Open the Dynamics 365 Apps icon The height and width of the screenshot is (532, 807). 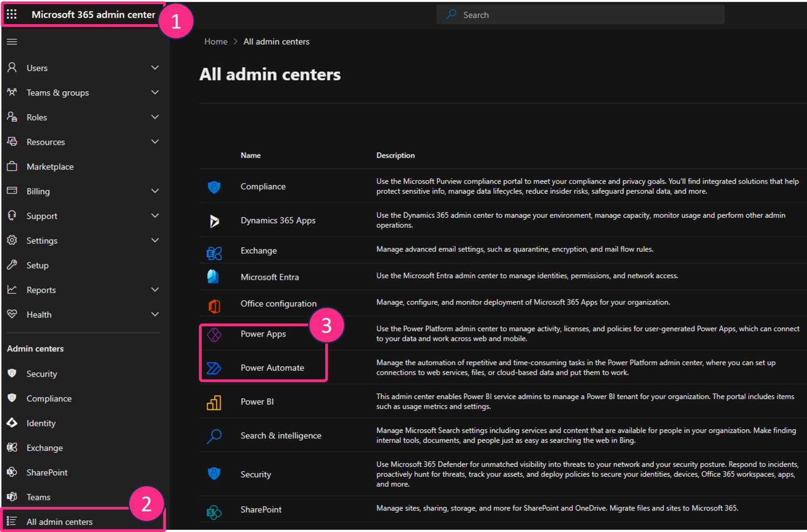[x=214, y=220]
